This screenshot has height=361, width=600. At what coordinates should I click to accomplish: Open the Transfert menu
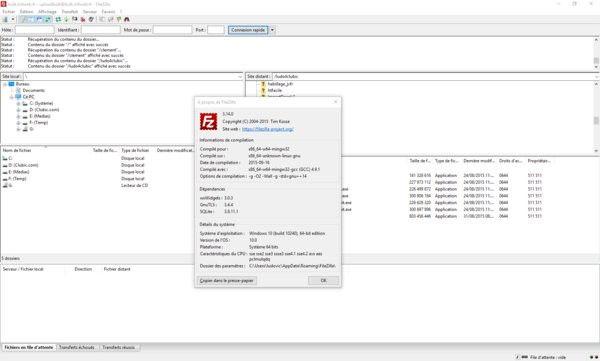coord(70,11)
